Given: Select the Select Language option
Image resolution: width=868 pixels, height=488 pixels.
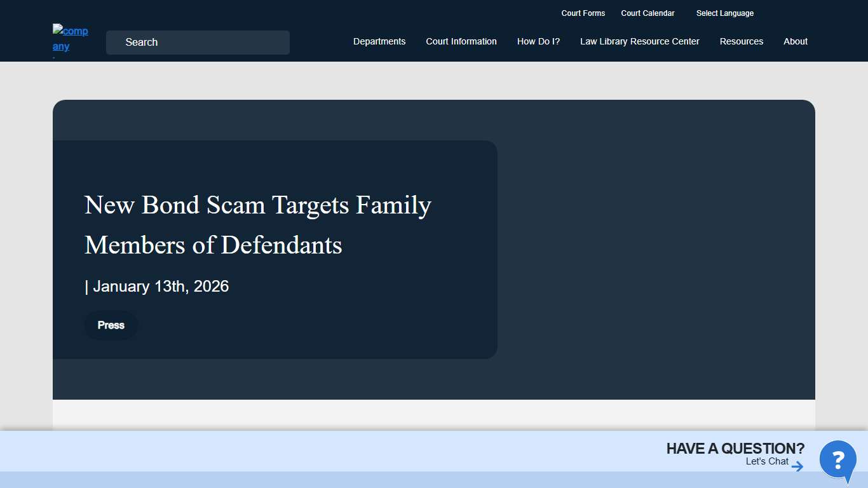Looking at the screenshot, I should pyautogui.click(x=724, y=13).
